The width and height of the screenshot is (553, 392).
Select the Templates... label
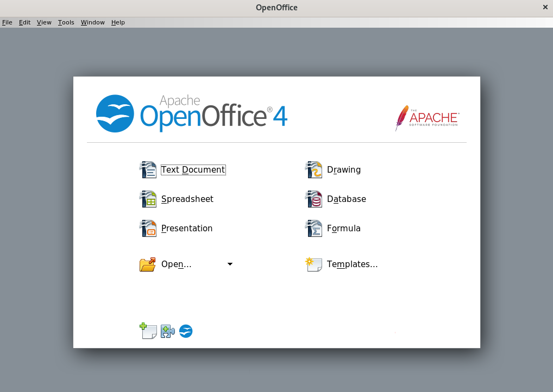point(353,264)
